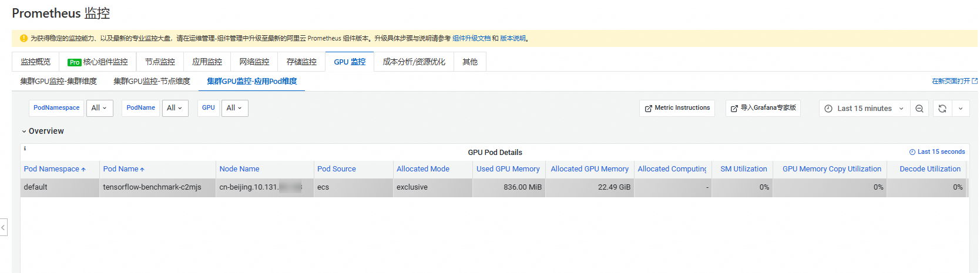
Task: Switch to 节点监控 tab
Action: tap(160, 62)
